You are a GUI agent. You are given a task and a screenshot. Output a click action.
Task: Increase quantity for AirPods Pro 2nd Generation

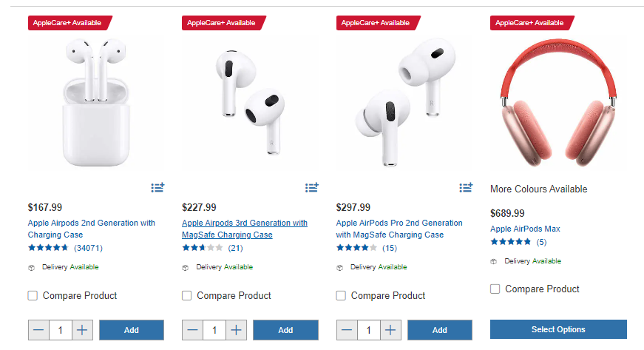[390, 330]
